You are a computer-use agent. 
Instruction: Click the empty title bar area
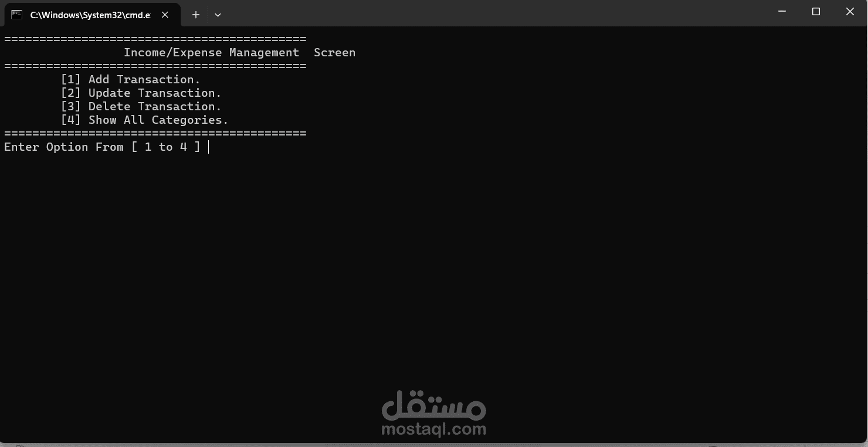click(493, 13)
